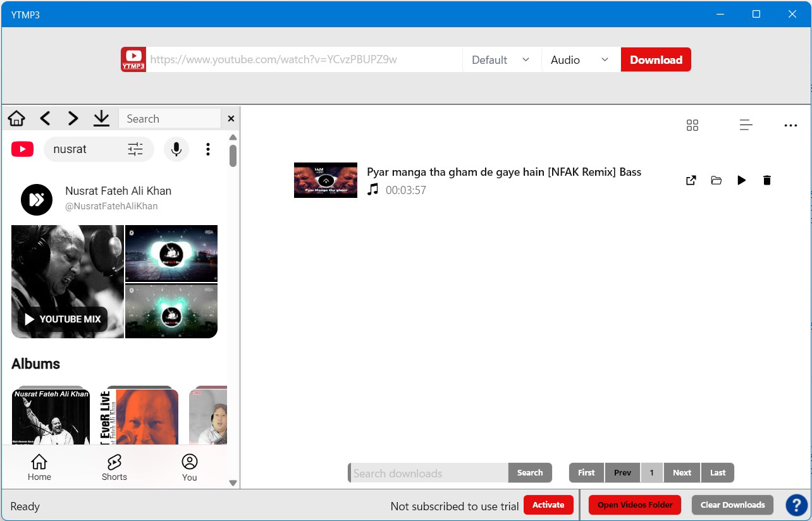This screenshot has width=812, height=521.
Task: Click the music note icon beside 00:03:57
Action: pyautogui.click(x=373, y=189)
